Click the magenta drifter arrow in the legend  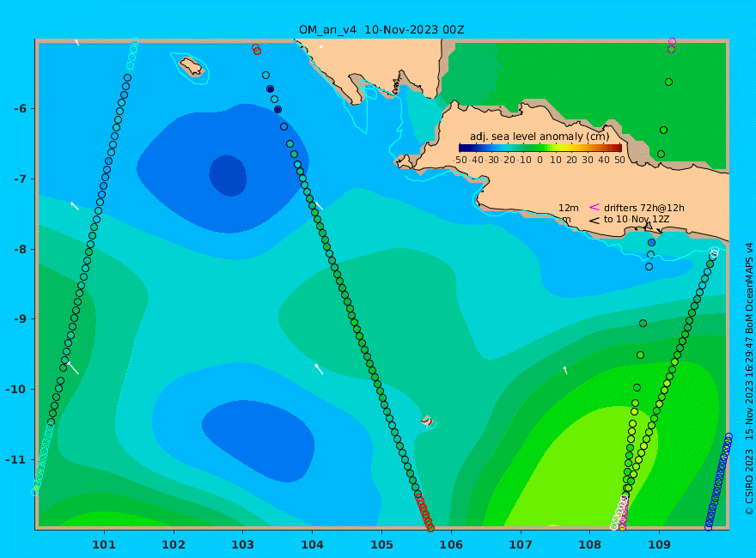[594, 207]
